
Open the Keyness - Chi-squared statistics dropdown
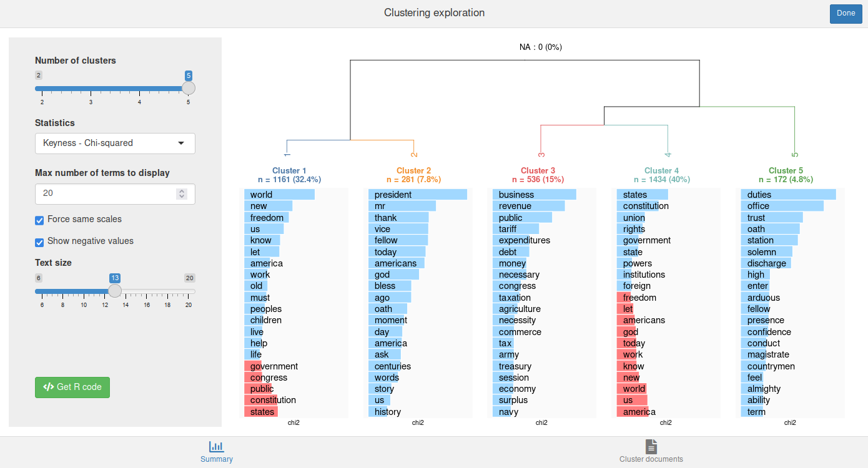[115, 143]
